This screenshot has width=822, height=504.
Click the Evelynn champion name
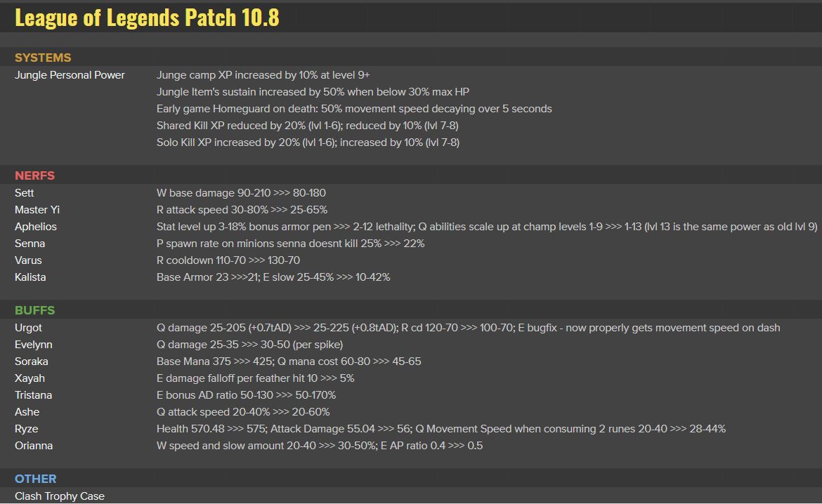34,344
